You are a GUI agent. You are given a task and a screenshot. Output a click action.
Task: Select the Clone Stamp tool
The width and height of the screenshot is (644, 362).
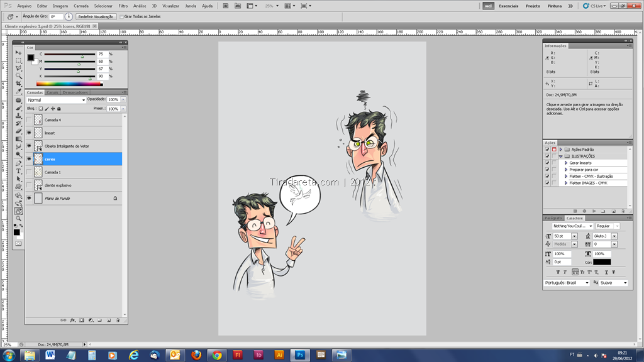(18, 116)
